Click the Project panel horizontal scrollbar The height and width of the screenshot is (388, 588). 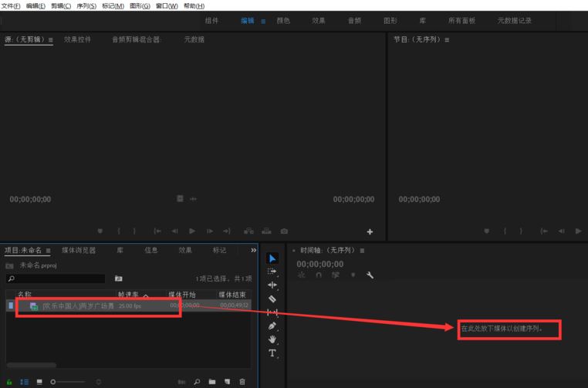pos(32,365)
